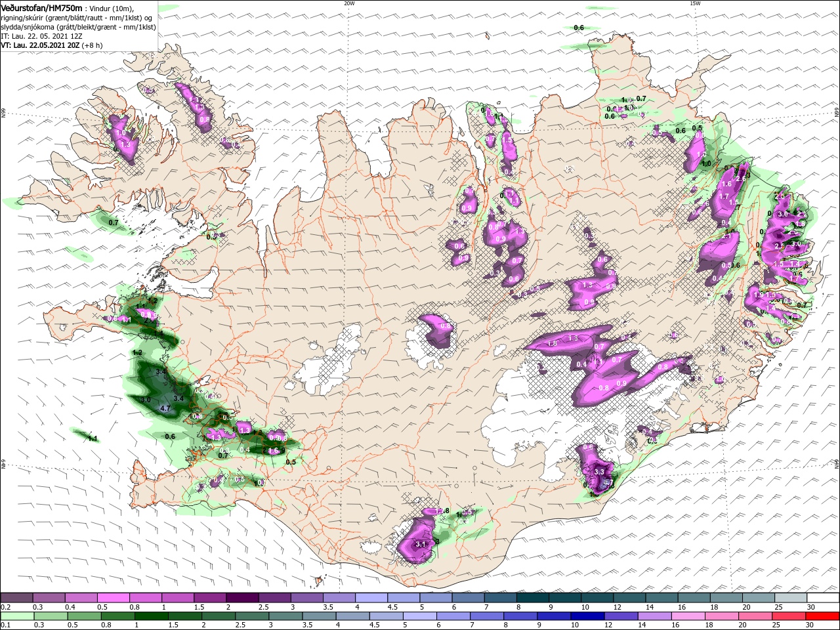The image size is (840, 630).
Task: Click the 'IT: Lau. 22. 05. 2021 12Z' line
Action: click(41, 36)
